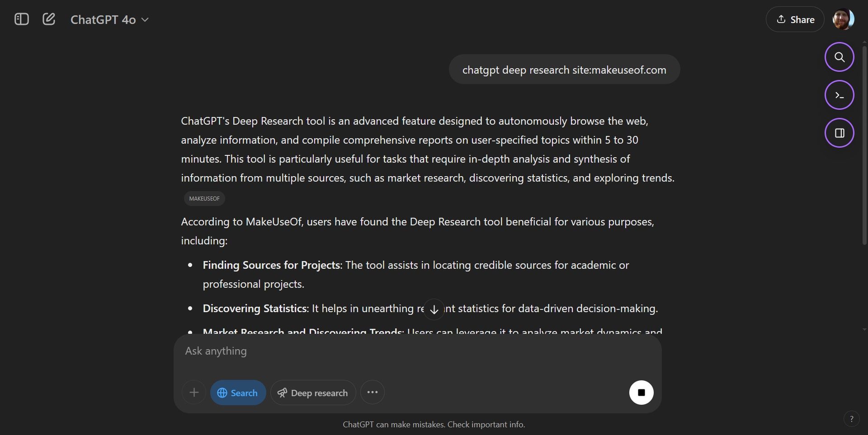Enable Deep research mode

[312, 392]
